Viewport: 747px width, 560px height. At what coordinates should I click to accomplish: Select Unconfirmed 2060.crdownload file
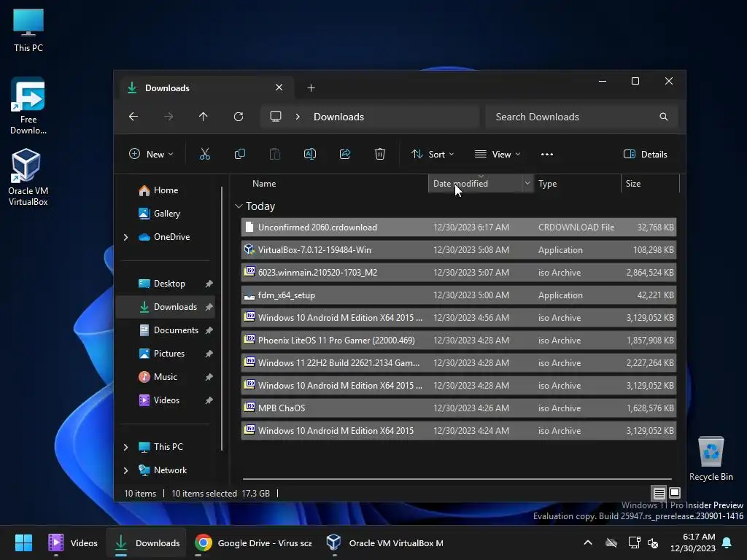459,227
